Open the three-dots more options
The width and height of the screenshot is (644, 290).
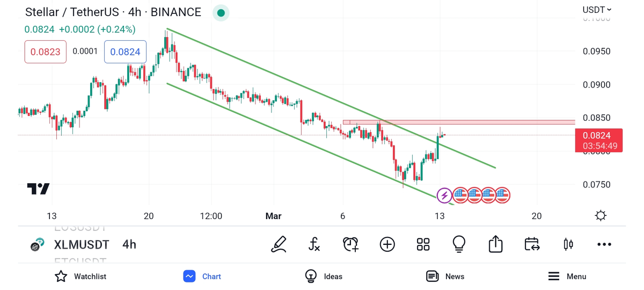tap(604, 244)
